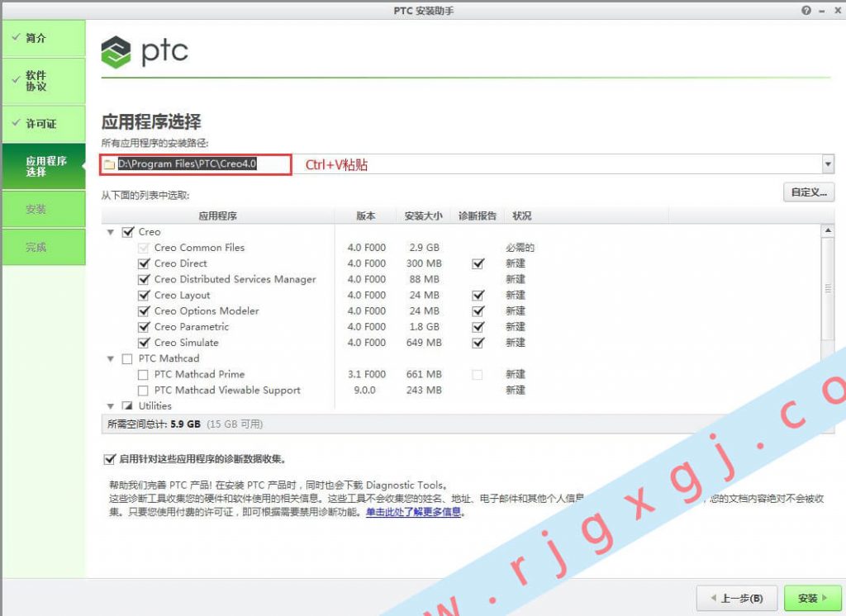Click the 必需的 status text
The width and height of the screenshot is (846, 616).
(x=520, y=248)
